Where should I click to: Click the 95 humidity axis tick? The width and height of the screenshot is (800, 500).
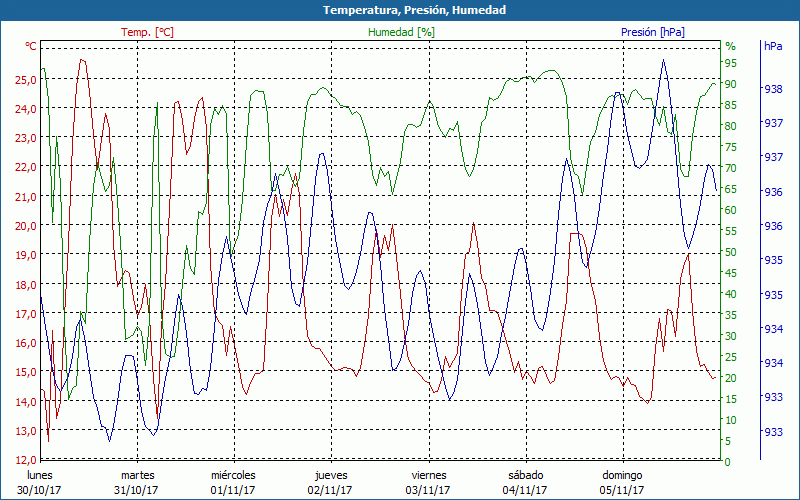click(731, 62)
